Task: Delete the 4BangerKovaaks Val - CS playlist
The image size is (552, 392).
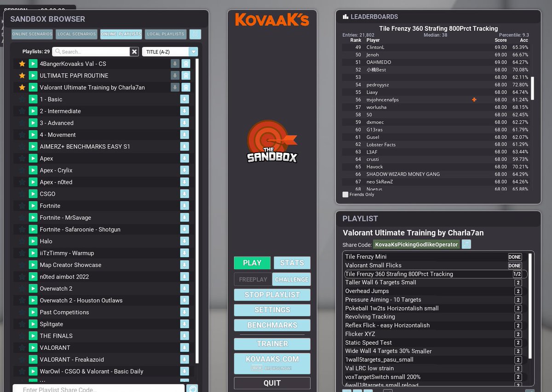Action: click(185, 64)
